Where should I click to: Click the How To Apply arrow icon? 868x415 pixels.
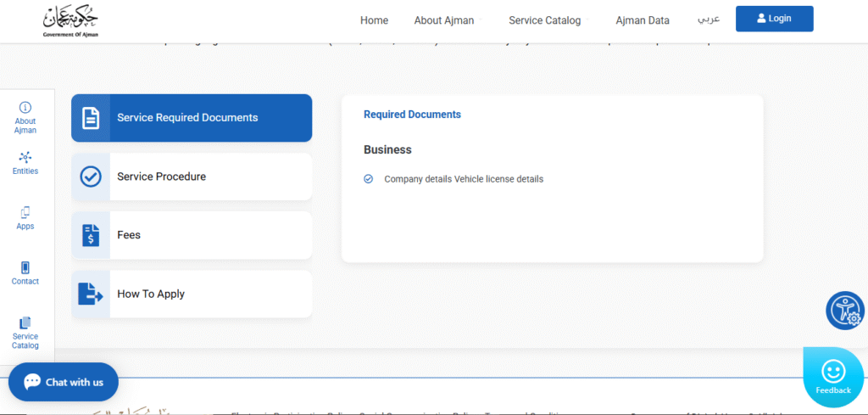coord(91,294)
